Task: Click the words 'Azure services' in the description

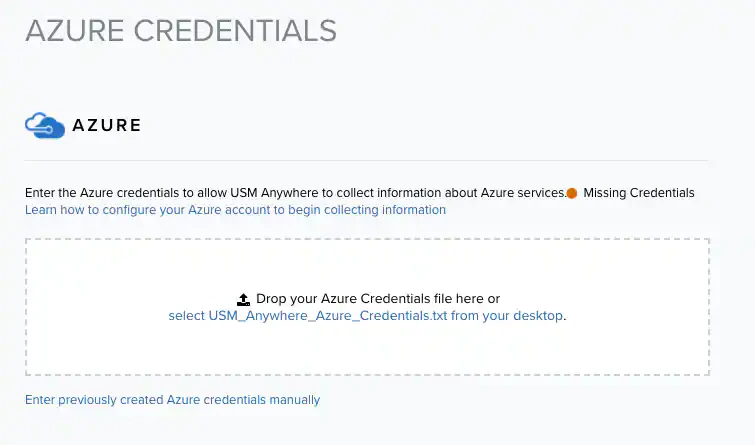Action: (522, 192)
